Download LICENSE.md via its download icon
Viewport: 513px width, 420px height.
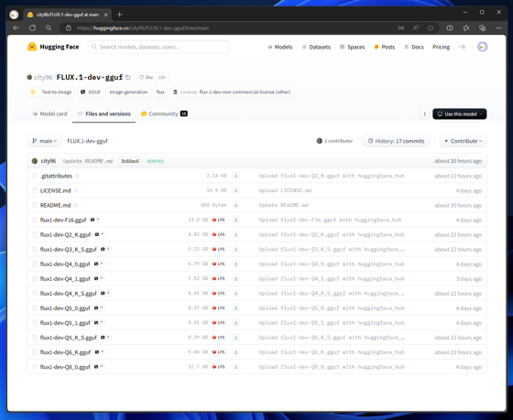point(236,190)
